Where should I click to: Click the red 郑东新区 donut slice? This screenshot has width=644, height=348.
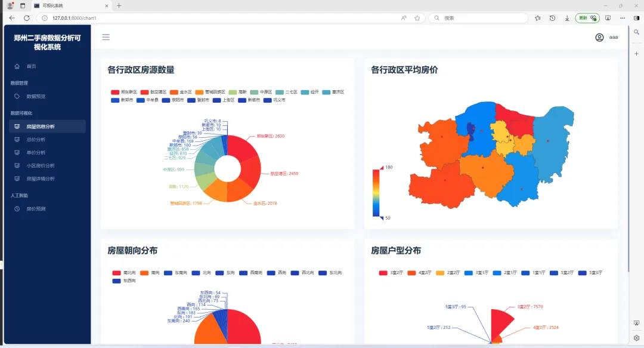241,148
